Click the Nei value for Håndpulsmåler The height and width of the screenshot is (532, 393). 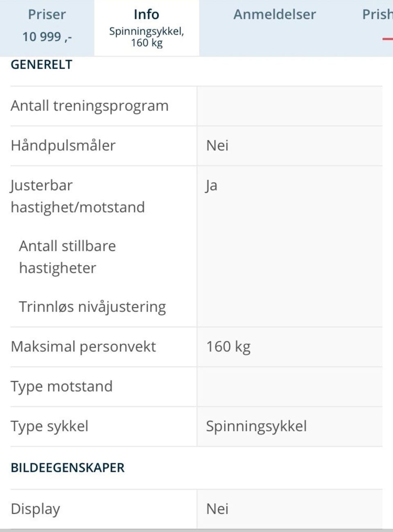click(217, 146)
